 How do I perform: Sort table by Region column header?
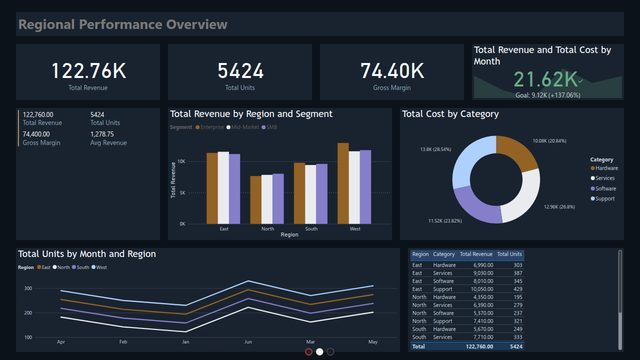tap(420, 254)
